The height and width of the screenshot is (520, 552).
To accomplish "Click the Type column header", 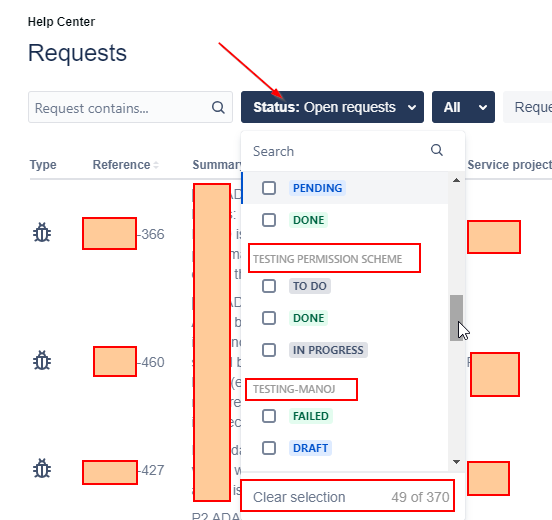I will tap(43, 165).
